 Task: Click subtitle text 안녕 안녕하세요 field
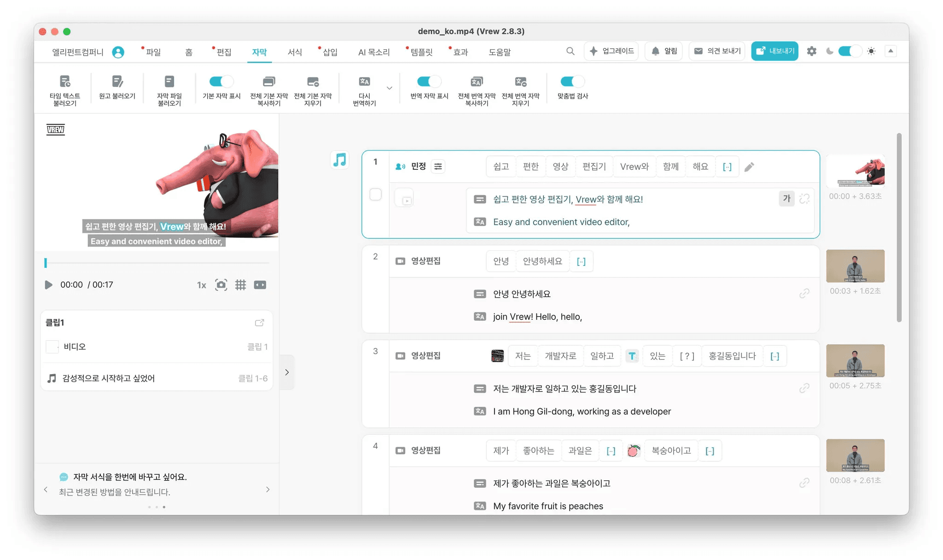coord(522,294)
